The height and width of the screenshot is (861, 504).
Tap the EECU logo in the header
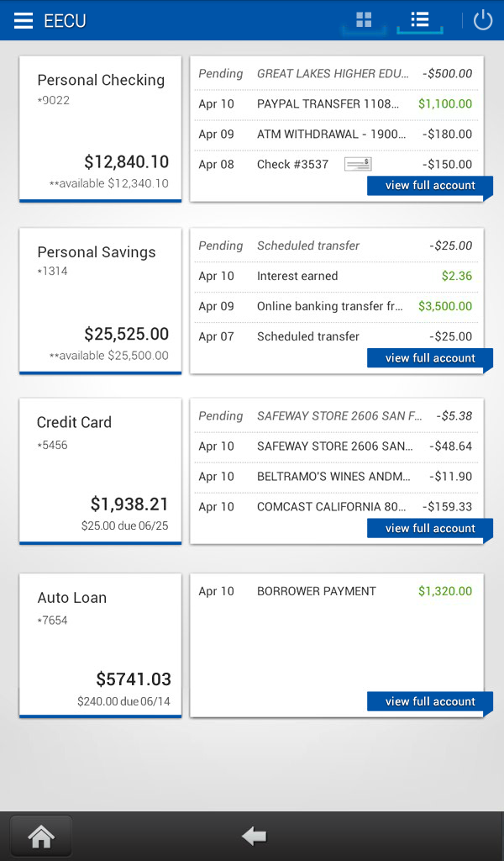63,20
